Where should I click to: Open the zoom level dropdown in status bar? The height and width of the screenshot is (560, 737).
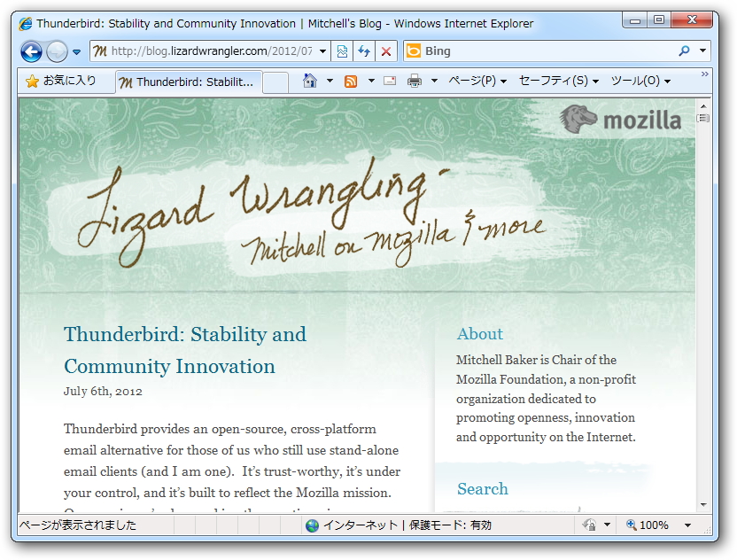(687, 525)
